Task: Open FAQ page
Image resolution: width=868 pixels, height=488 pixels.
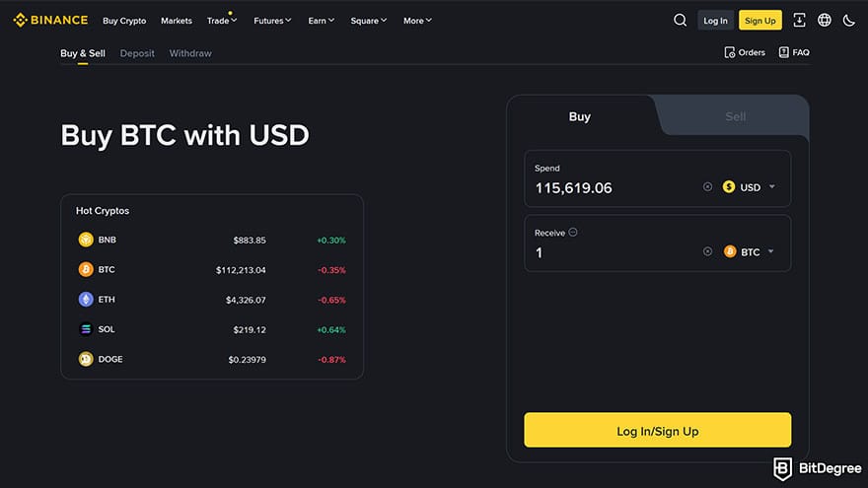Action: click(794, 52)
